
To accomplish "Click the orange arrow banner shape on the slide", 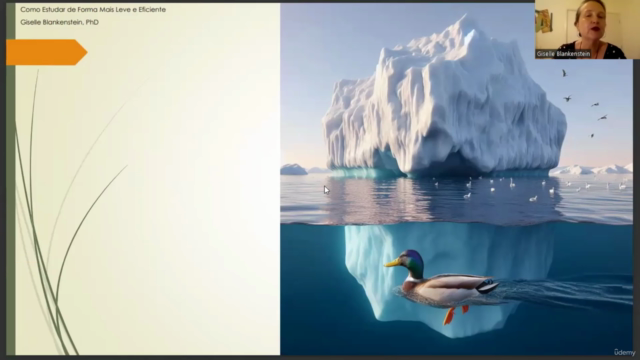I will pyautogui.click(x=47, y=52).
